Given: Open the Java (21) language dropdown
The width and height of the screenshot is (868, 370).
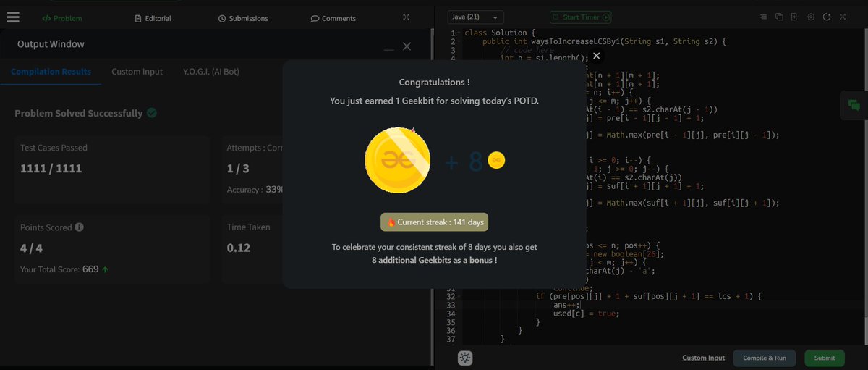Looking at the screenshot, I should [x=475, y=17].
